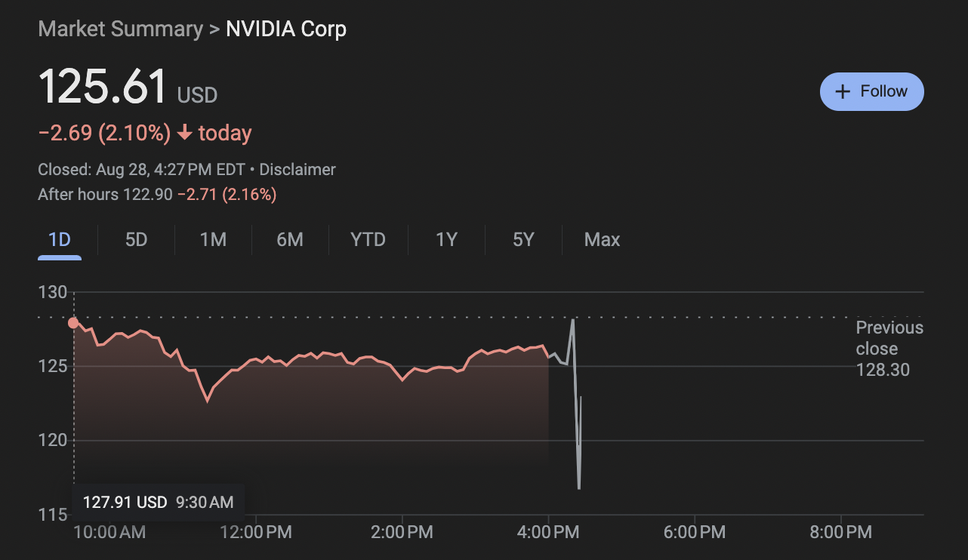Click the 125.61 stock price
This screenshot has width=968, height=560.
coord(103,87)
